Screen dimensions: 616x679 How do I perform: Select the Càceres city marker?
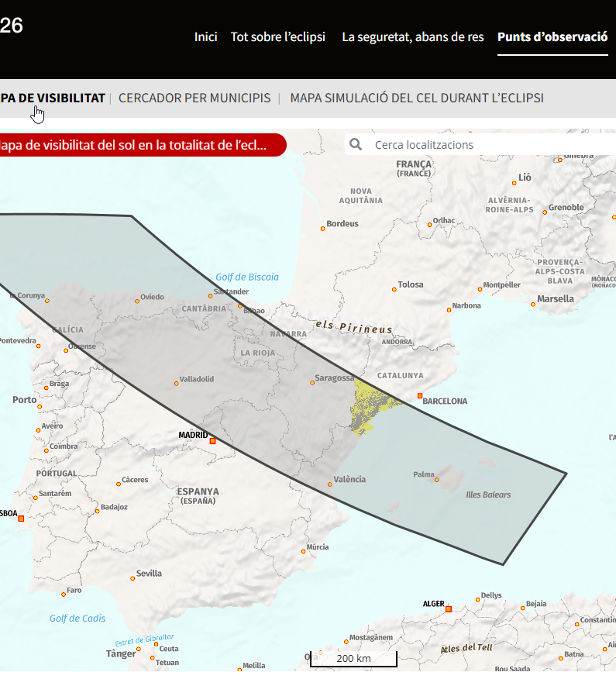pyautogui.click(x=119, y=484)
